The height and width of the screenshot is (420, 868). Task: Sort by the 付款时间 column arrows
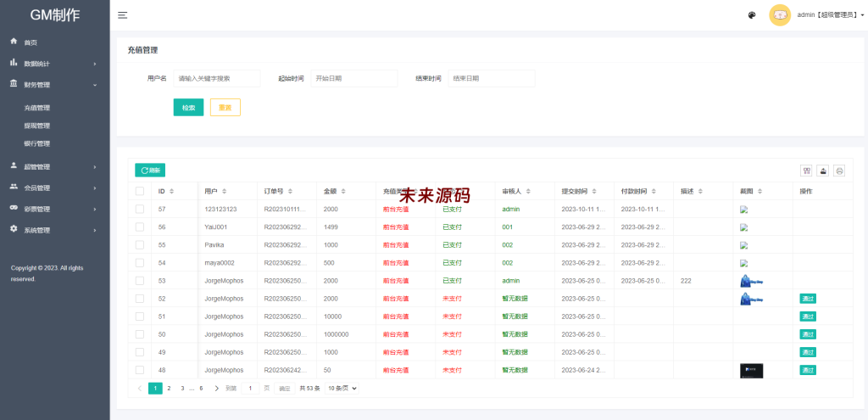pyautogui.click(x=654, y=191)
